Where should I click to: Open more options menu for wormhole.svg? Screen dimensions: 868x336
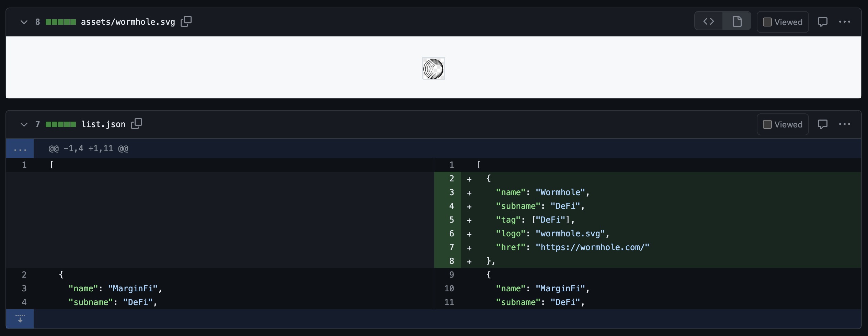tap(845, 22)
